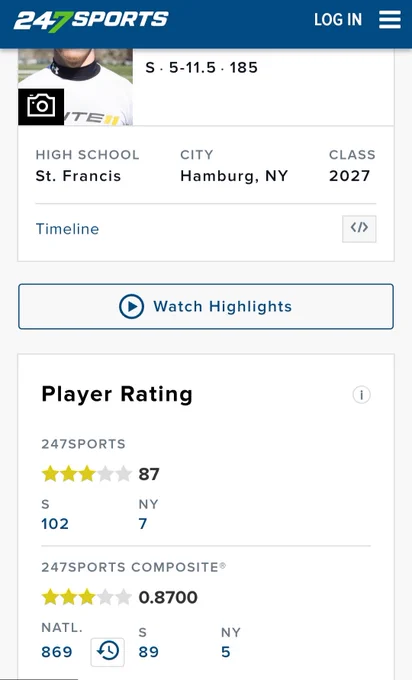Open the ranking history clock icon
This screenshot has height=680, width=412.
point(108,652)
